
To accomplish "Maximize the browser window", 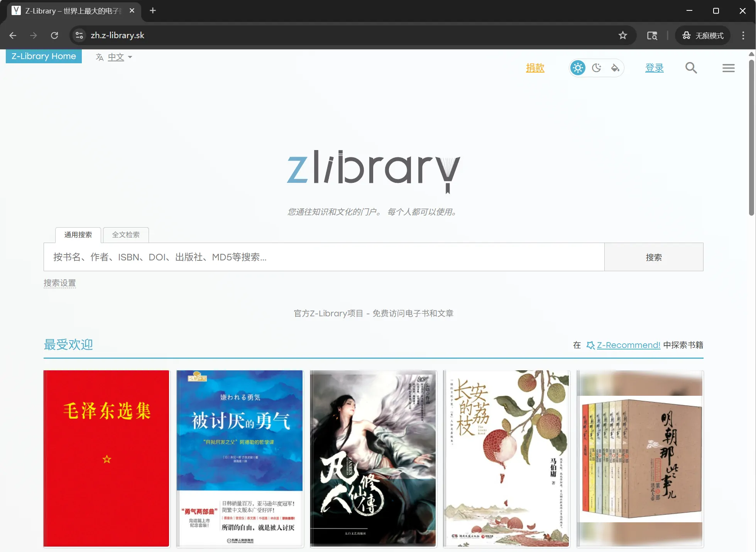I will [716, 10].
